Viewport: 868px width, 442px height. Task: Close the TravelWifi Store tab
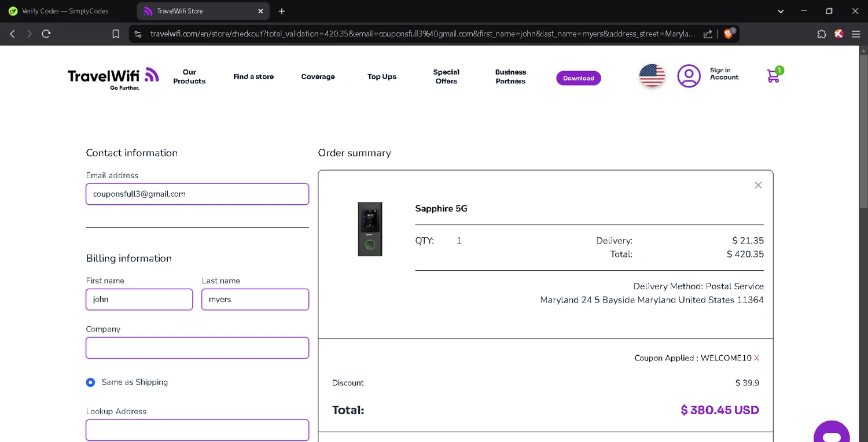260,11
